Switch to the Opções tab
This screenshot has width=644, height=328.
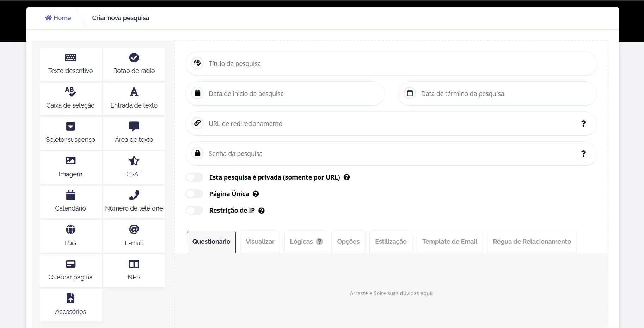[x=348, y=242]
